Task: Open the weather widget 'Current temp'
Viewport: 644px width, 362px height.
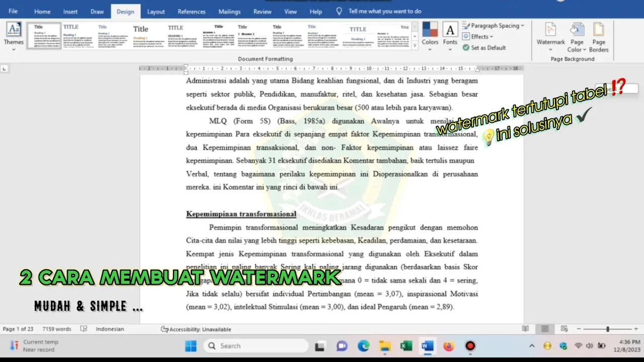Action: (x=34, y=345)
